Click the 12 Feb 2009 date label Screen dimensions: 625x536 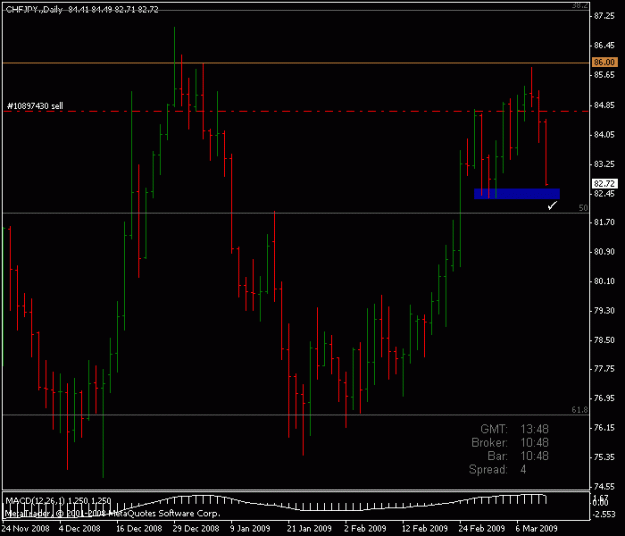click(x=425, y=528)
